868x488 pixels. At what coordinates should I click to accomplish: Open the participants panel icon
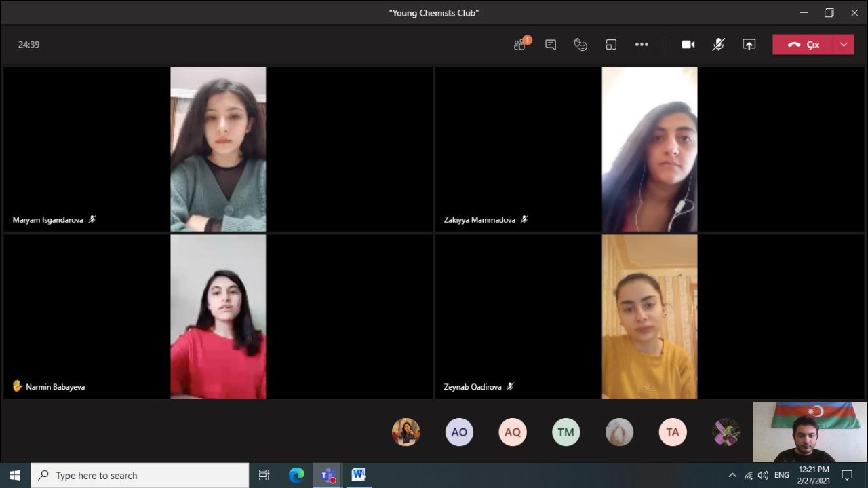520,45
